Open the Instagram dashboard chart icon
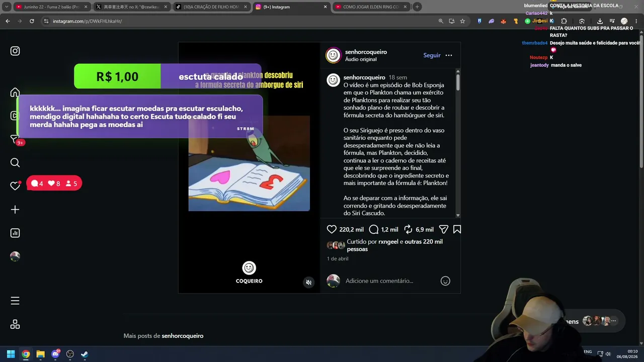The width and height of the screenshot is (644, 362). tap(15, 233)
